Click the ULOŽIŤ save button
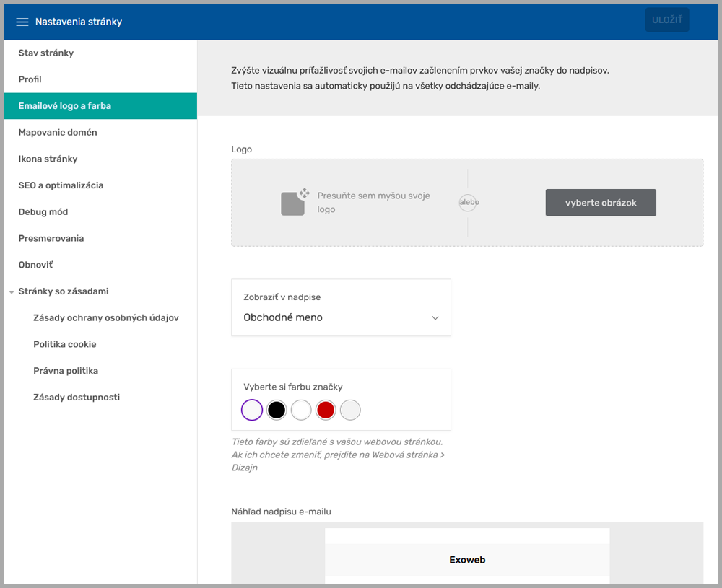The height and width of the screenshot is (588, 722). point(666,20)
